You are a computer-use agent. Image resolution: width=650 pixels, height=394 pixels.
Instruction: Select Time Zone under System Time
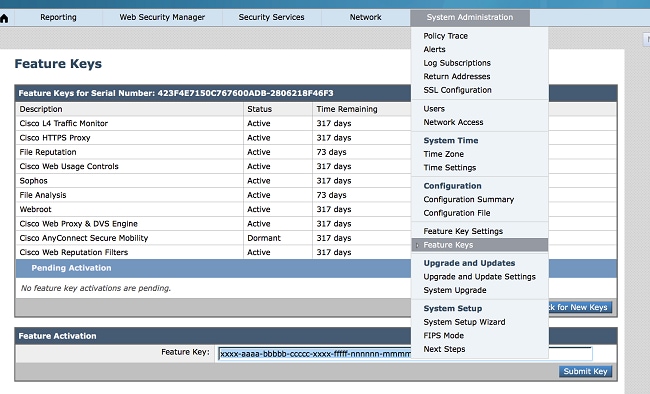coord(444,154)
